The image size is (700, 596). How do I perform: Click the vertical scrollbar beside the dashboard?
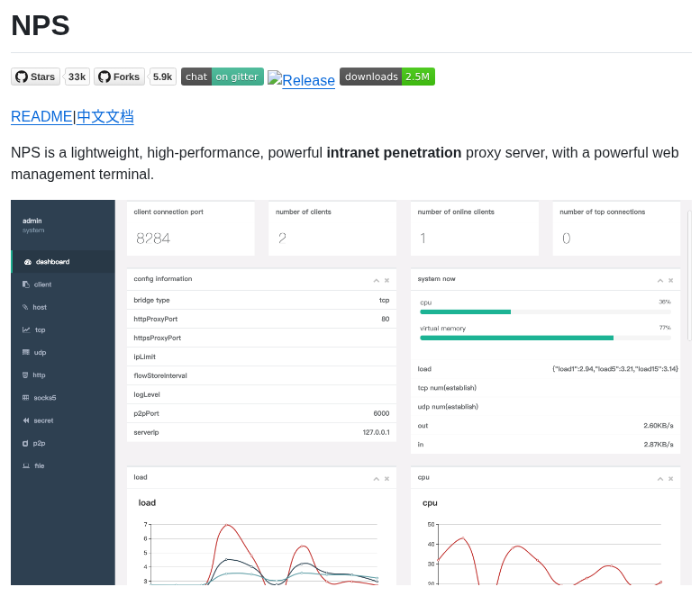click(x=689, y=276)
